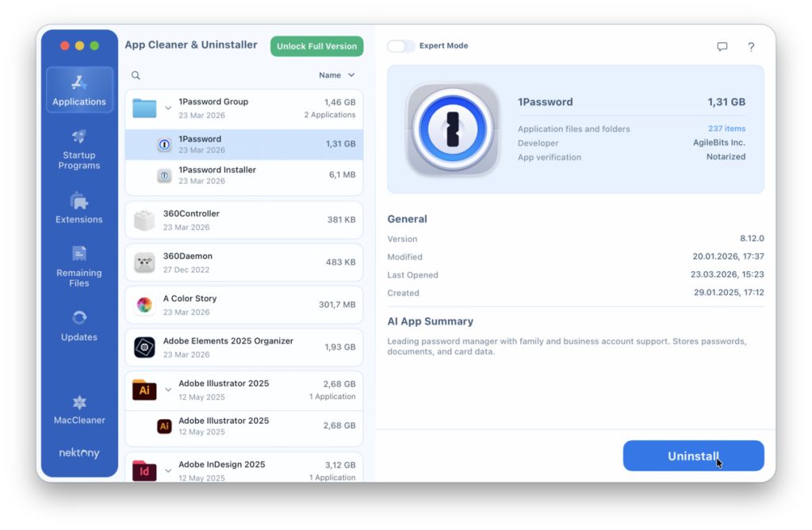Click the AI App Summary heading
This screenshot has height=530, width=812.
[431, 321]
